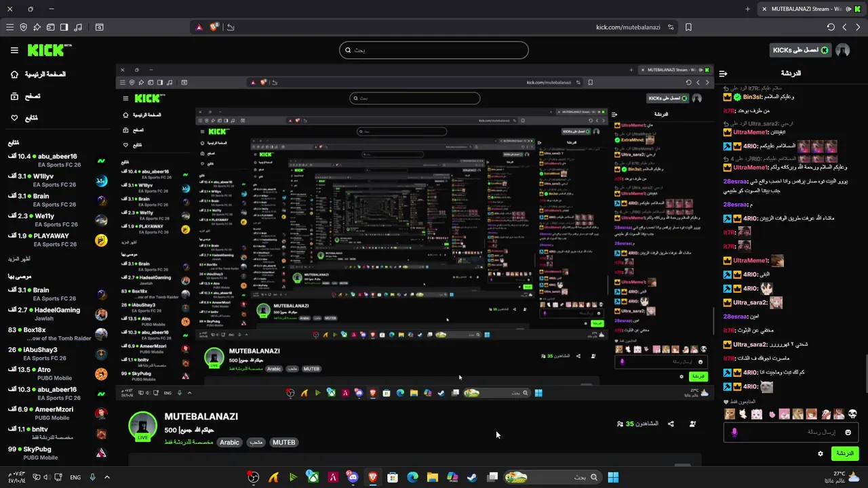This screenshot has width=868, height=488.
Task: Open bnltv recommended channel
Action: pyautogui.click(x=58, y=433)
